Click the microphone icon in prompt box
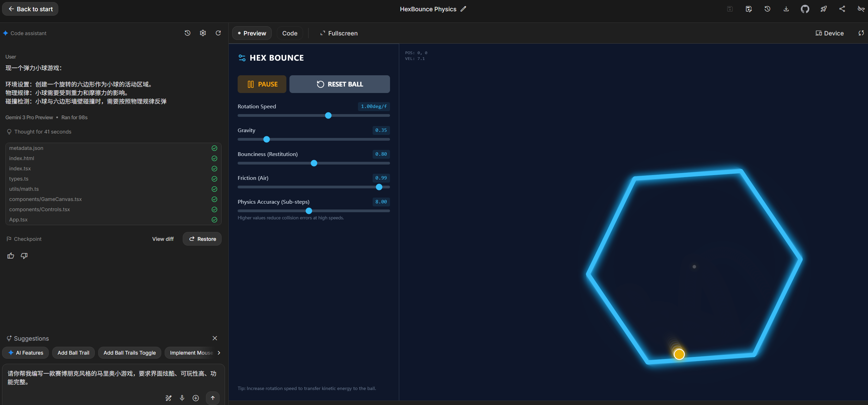The width and height of the screenshot is (868, 405). [182, 398]
